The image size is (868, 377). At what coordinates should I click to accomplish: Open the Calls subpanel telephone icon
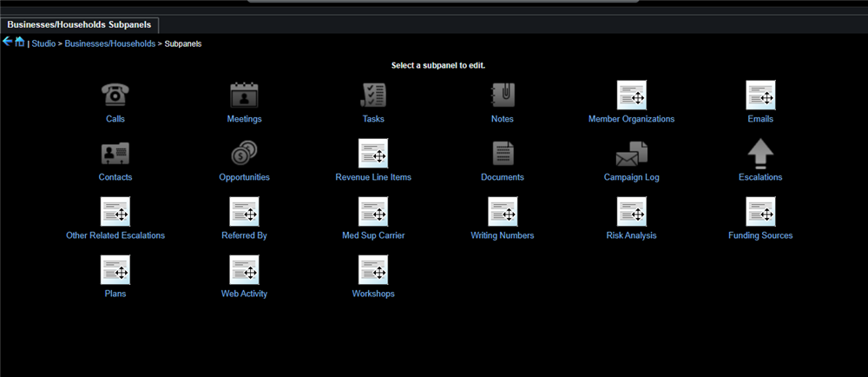[x=115, y=95]
